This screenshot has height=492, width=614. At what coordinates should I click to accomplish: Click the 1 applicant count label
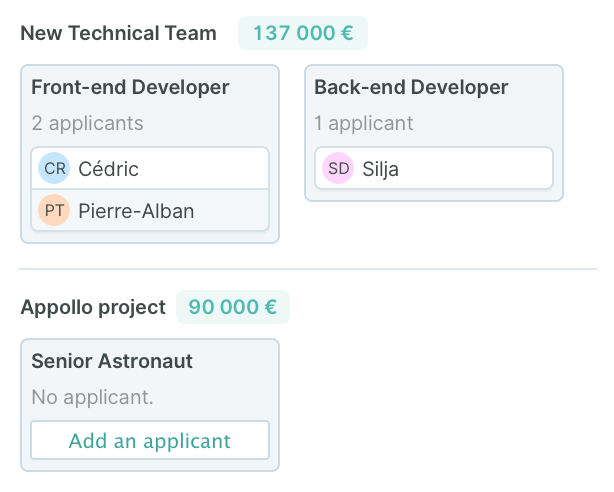pyautogui.click(x=364, y=123)
